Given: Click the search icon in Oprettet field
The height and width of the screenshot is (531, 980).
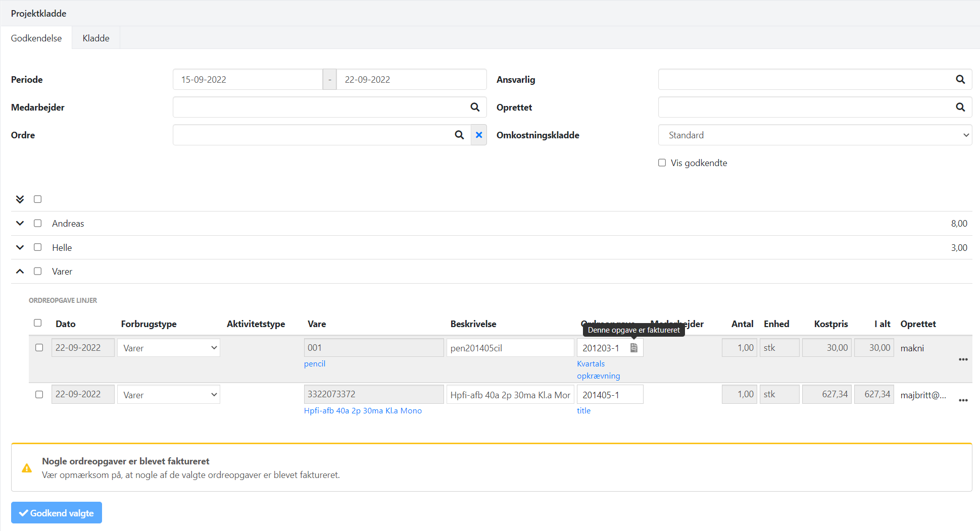Looking at the screenshot, I should (x=960, y=107).
